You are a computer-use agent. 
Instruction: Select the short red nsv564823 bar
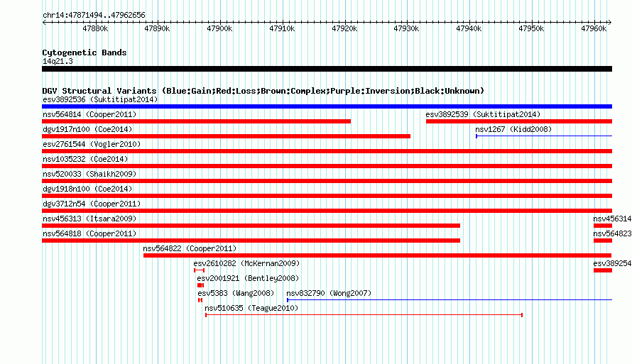[603, 241]
